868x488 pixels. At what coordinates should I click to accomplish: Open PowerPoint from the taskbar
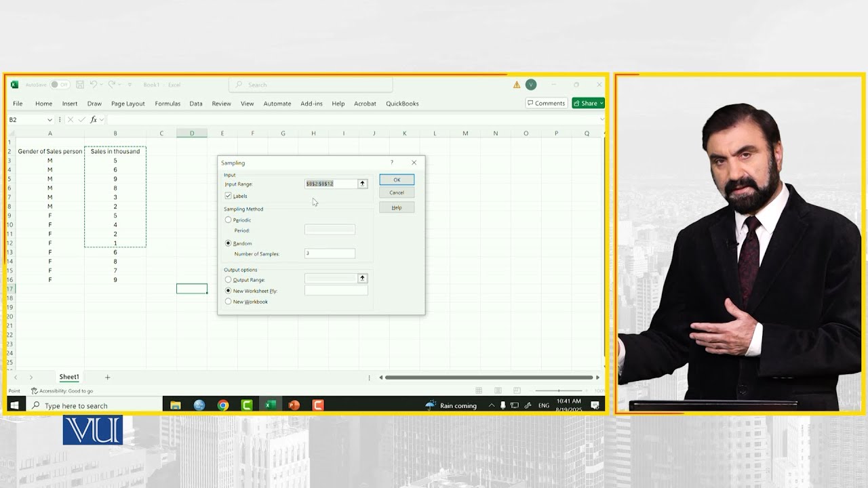tap(294, 405)
